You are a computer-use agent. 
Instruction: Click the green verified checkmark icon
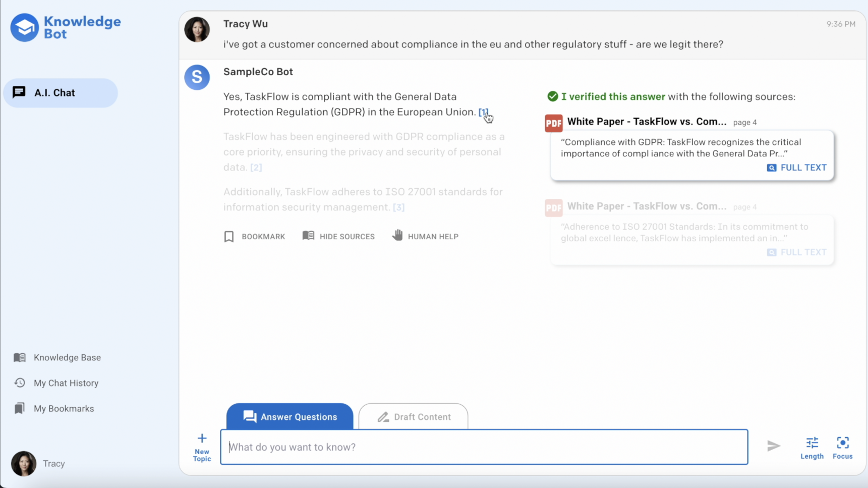(553, 96)
